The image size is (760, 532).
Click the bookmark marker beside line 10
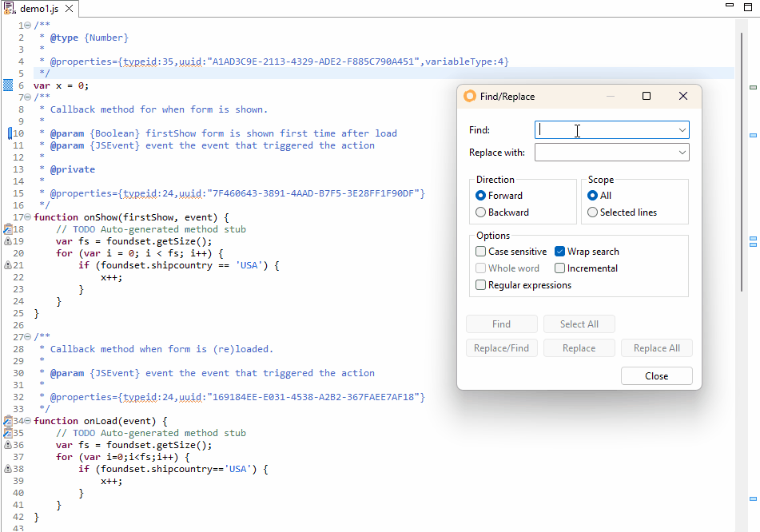(x=10, y=133)
